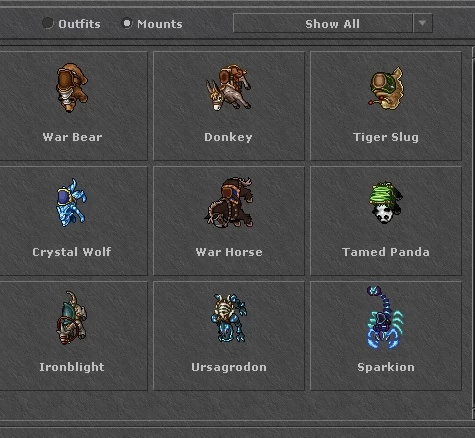Select the Ironblight mount sprite
This screenshot has height=438, width=475.
tap(72, 318)
